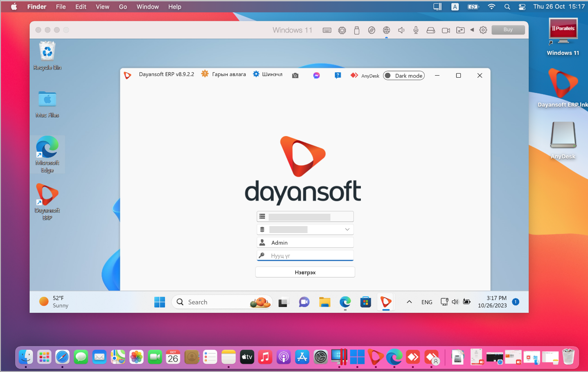
Task: Open the Windows Start button
Action: click(160, 302)
